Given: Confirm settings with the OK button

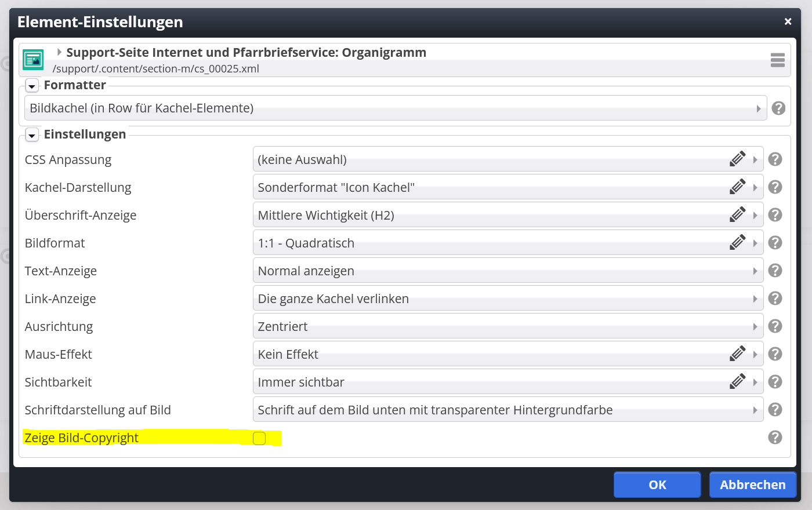Looking at the screenshot, I should [657, 485].
